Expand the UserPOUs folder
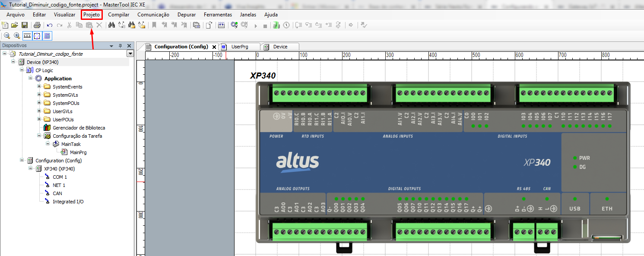The image size is (644, 256). click(39, 120)
